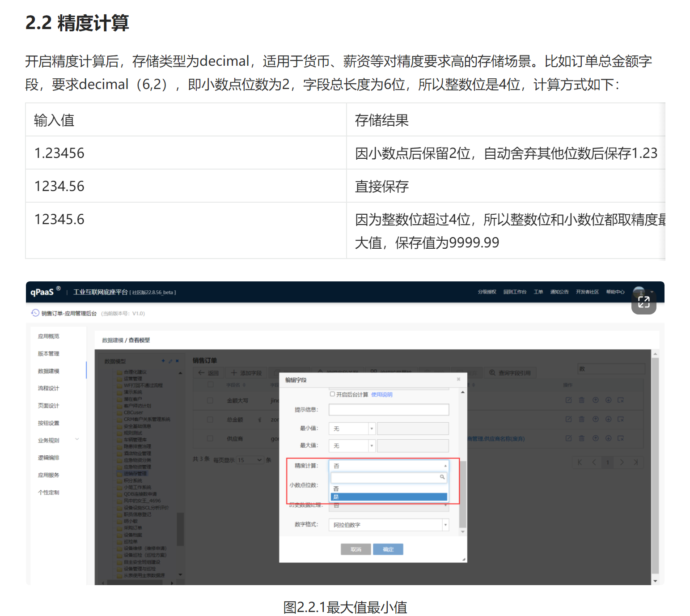This screenshot has width=690, height=616.
Task: Click the move-up arrow icon in the first row
Action: (595, 400)
